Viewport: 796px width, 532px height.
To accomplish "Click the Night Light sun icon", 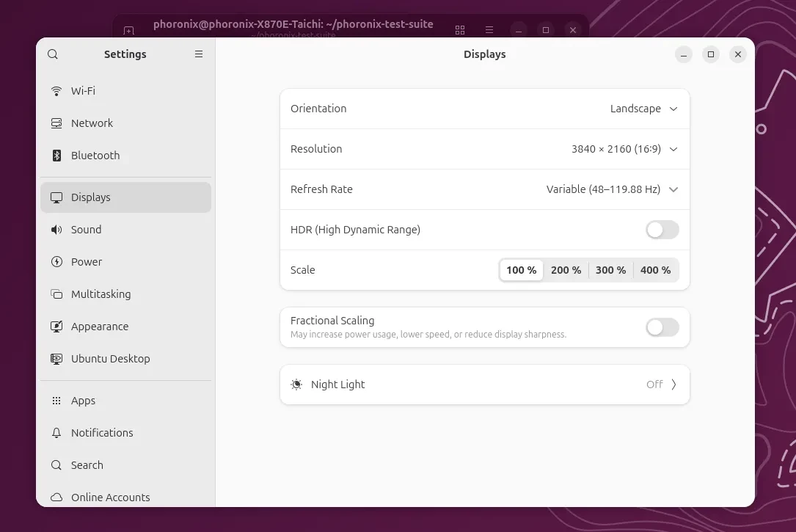I will coord(296,385).
